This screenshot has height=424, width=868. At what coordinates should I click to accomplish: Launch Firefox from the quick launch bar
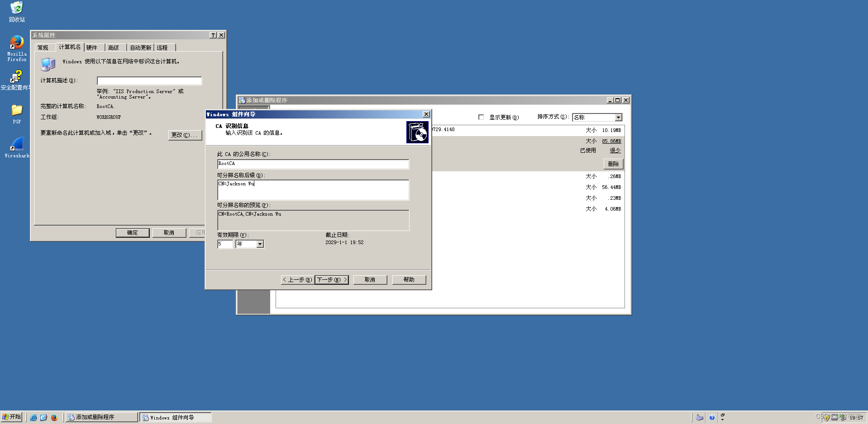tap(54, 418)
